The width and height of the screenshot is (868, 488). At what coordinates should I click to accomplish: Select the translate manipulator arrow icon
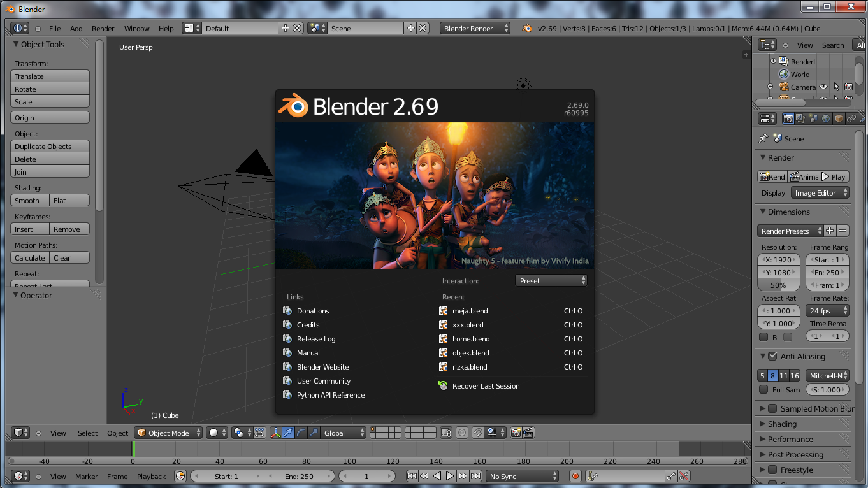[288, 433]
